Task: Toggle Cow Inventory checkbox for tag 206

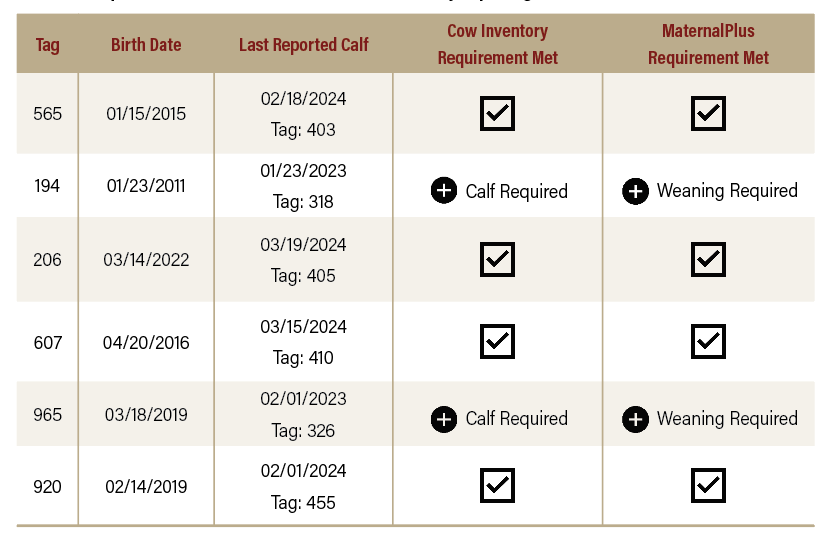Action: 497,259
